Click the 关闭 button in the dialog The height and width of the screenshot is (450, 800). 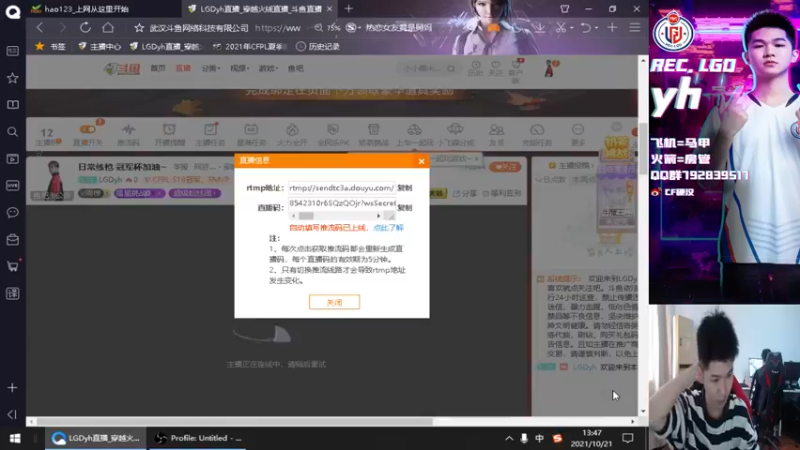[334, 302]
